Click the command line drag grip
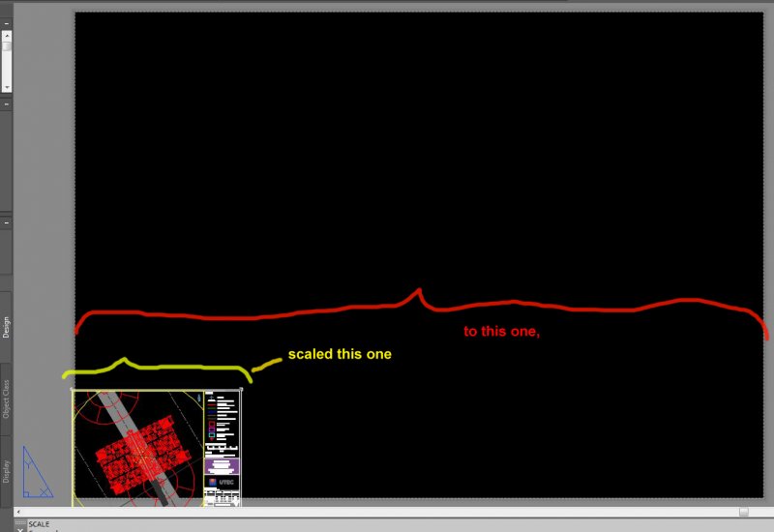The width and height of the screenshot is (774, 532). click(x=20, y=522)
